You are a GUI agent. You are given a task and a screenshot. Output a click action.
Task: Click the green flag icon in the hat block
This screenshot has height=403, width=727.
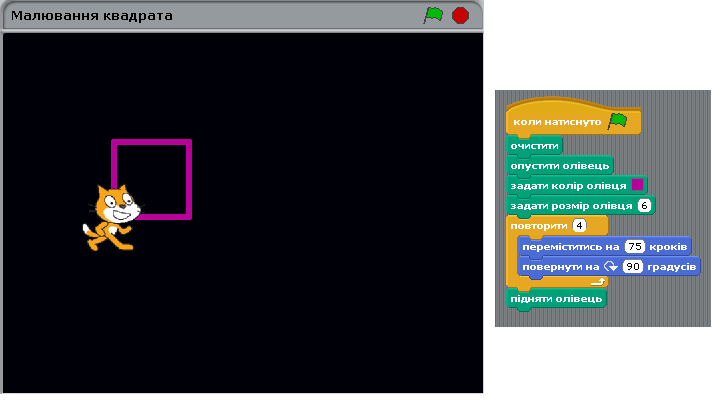point(618,122)
